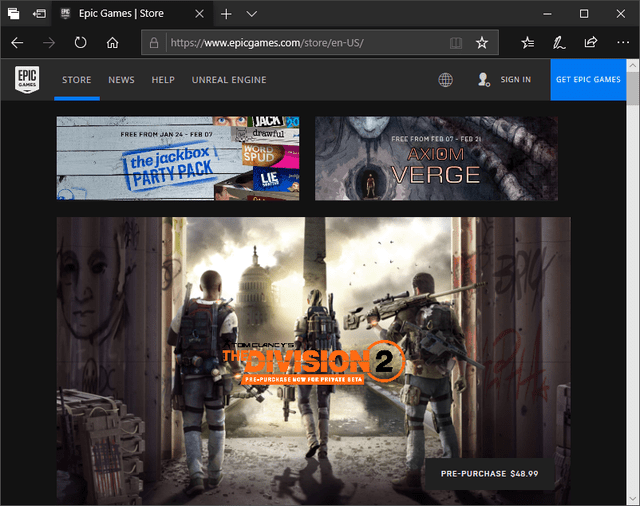640x506 pixels.
Task: Open the tabs you've set aside icon
Action: tap(13, 14)
